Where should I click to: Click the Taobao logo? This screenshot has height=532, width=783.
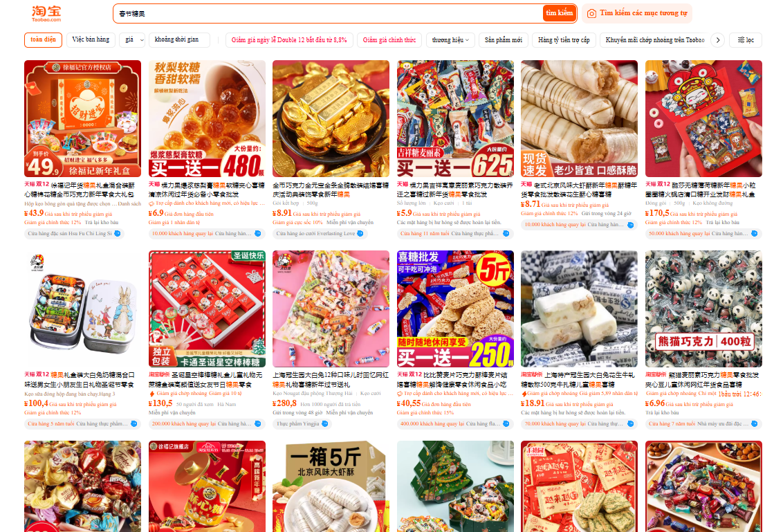click(46, 13)
